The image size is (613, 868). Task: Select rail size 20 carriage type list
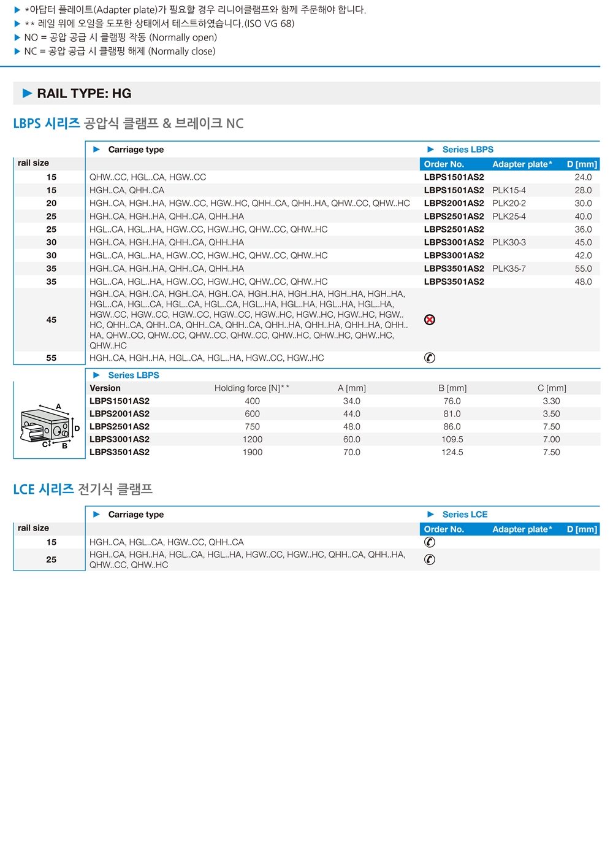pos(249,203)
